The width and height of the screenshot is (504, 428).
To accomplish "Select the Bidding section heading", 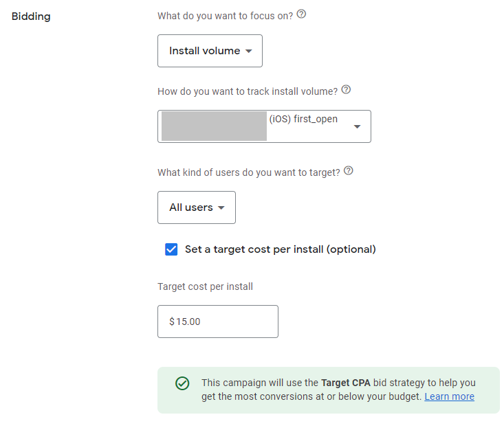I will 31,16.
